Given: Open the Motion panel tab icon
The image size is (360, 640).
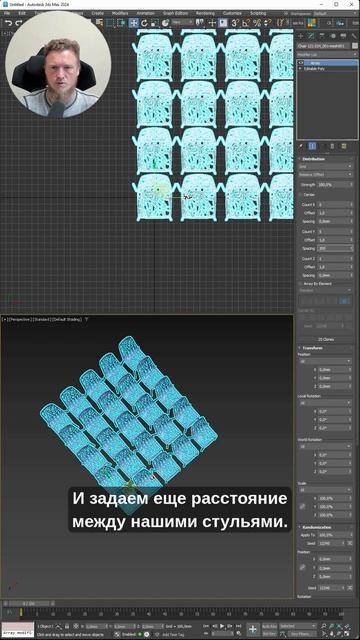Looking at the screenshot, I should pos(333,36).
